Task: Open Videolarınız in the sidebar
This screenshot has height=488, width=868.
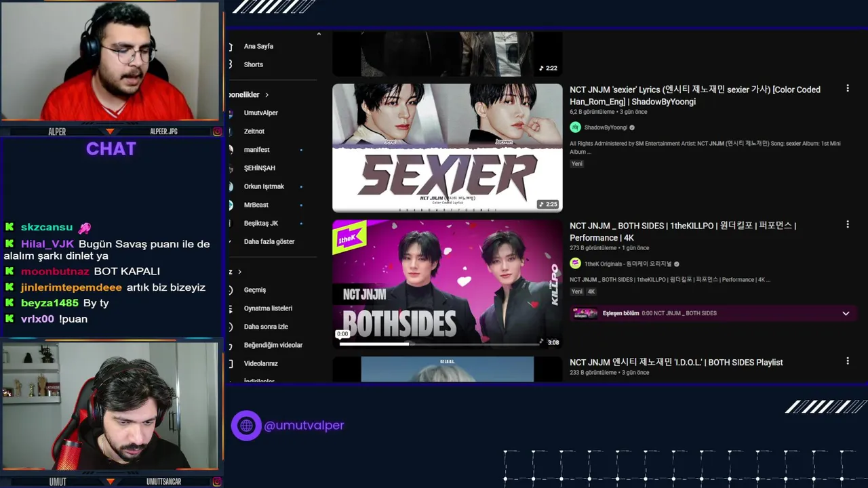Action: [261, 363]
